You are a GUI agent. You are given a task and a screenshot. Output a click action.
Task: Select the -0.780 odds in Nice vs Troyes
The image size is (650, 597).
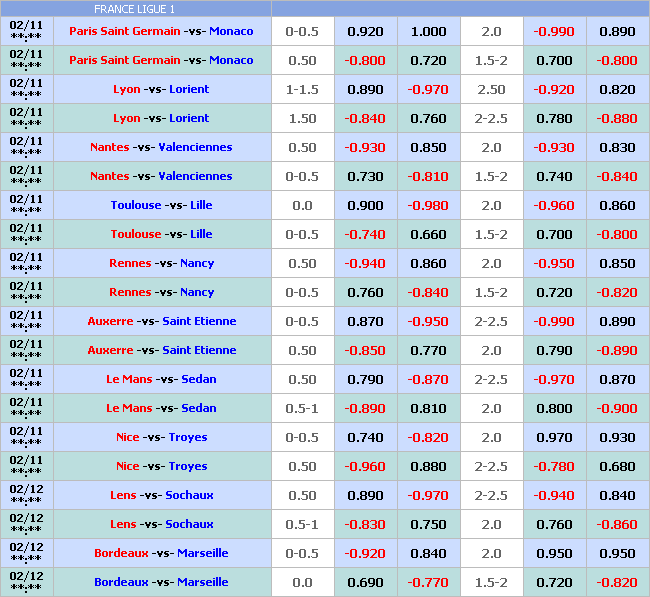[x=554, y=466]
